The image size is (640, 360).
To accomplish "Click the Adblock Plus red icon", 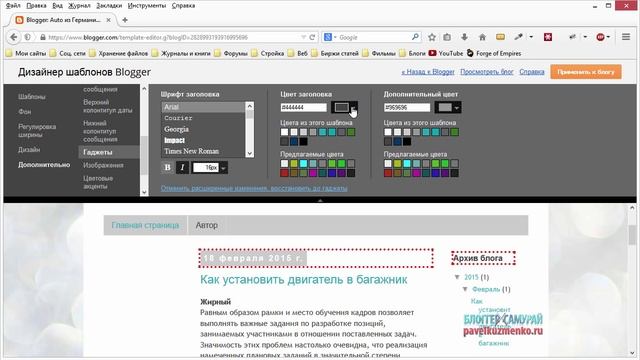I will tap(600, 37).
